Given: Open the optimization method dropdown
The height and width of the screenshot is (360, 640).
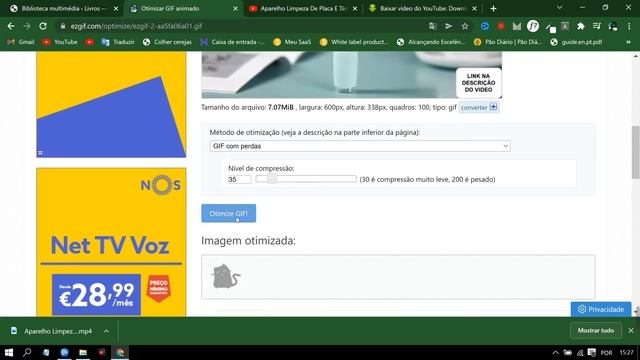Looking at the screenshot, I should (x=360, y=146).
